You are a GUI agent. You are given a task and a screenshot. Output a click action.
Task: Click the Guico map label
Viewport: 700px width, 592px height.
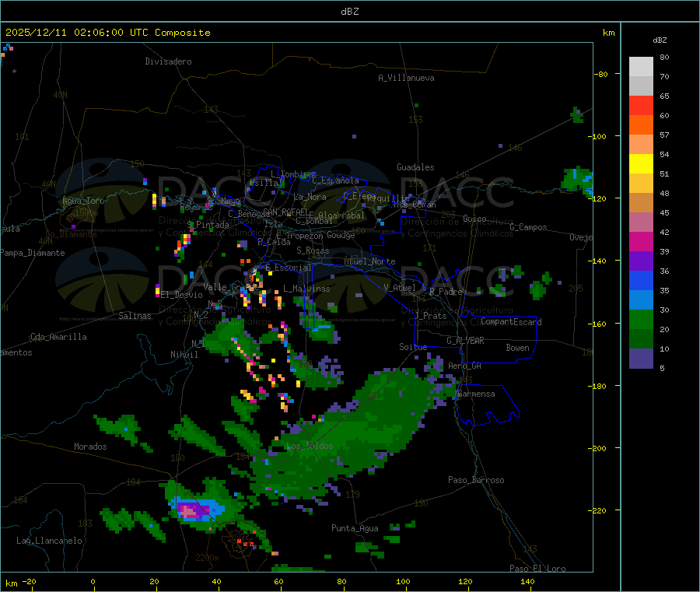[474, 219]
